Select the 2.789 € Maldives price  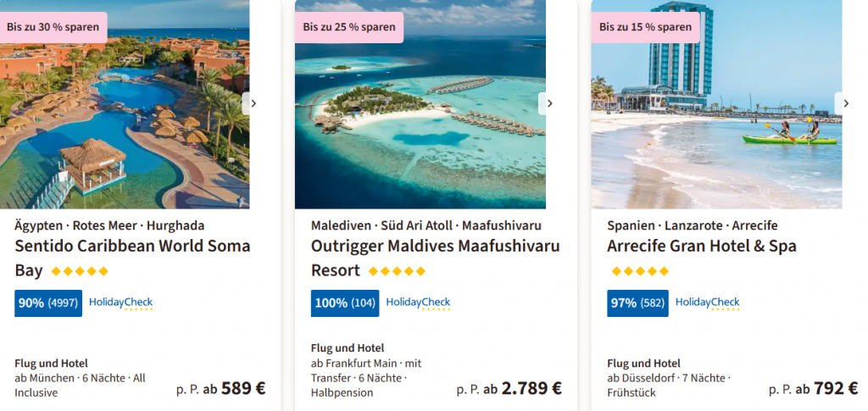(x=531, y=388)
